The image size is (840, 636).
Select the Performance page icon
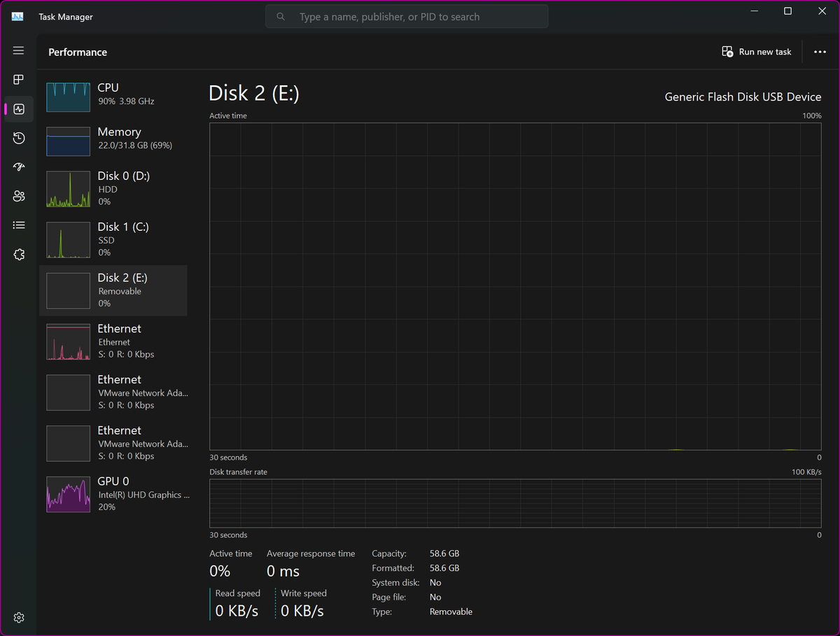[19, 109]
